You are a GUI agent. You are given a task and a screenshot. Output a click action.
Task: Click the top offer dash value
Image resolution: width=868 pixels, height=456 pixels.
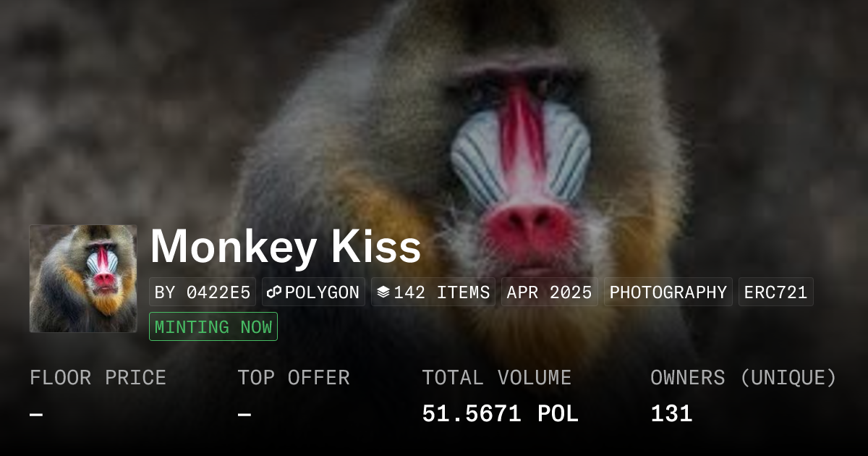(x=244, y=414)
